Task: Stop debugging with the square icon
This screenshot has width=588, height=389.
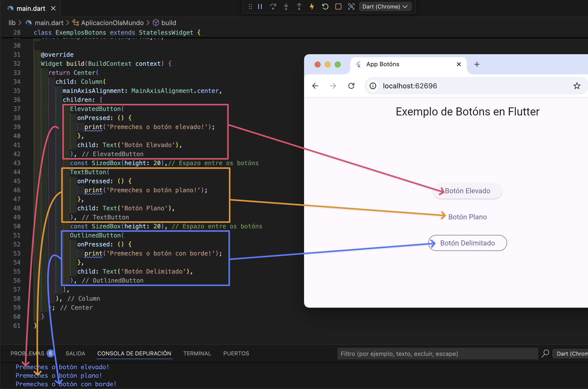Action: [x=338, y=7]
